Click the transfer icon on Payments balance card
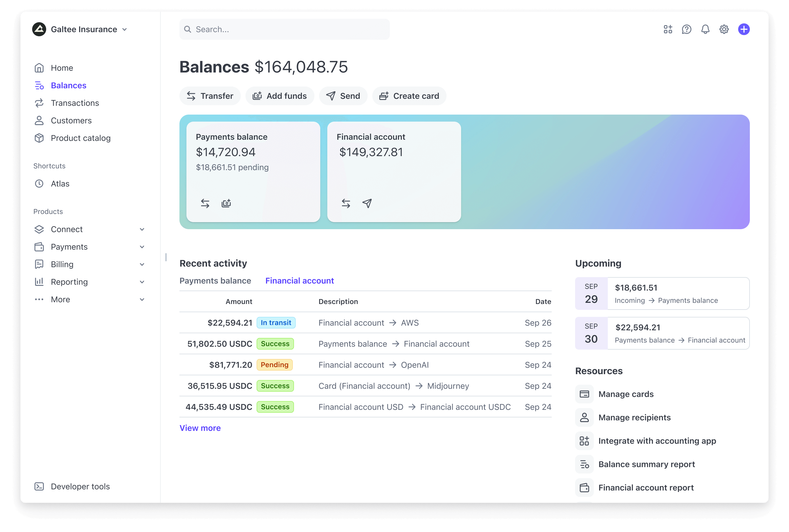The height and width of the screenshot is (532, 789). pyautogui.click(x=205, y=203)
